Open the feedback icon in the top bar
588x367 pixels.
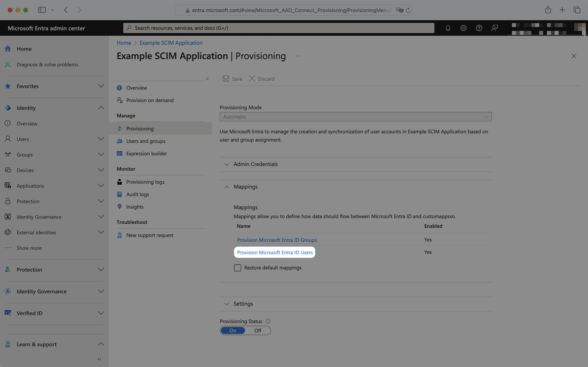click(494, 28)
